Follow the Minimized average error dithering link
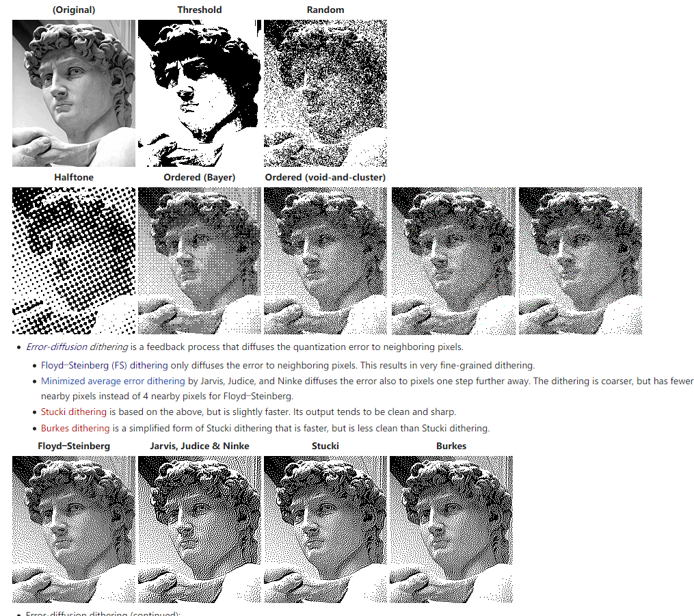This screenshot has width=694, height=616. pos(113,381)
